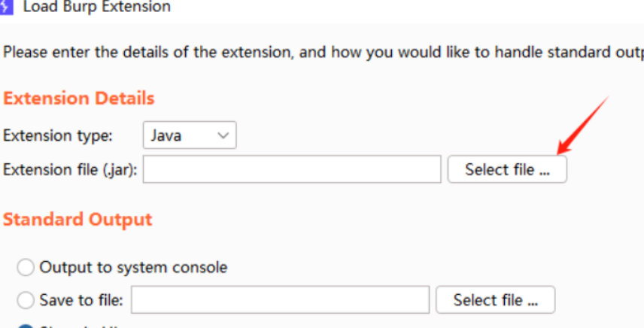Focus the Save to file path field

[x=280, y=300]
